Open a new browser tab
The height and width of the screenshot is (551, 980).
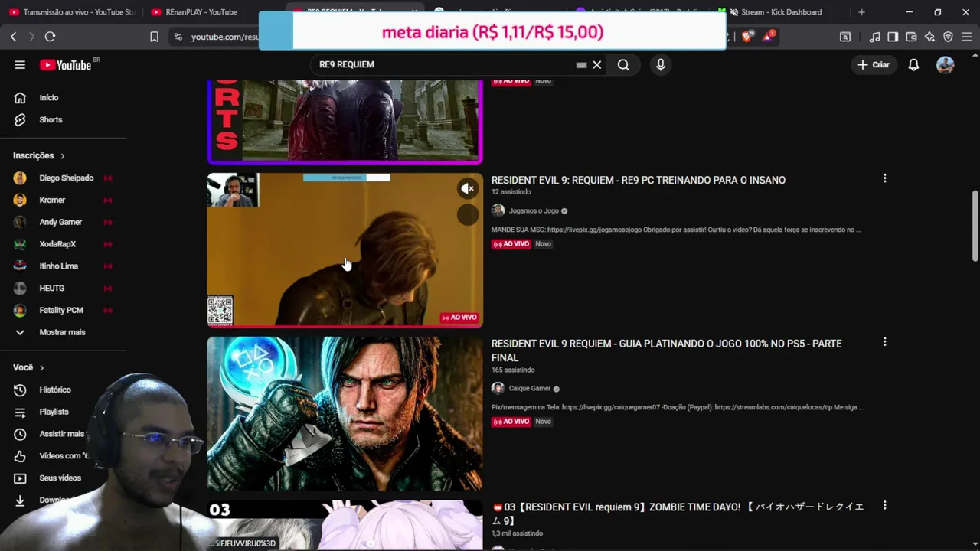[x=861, y=12]
